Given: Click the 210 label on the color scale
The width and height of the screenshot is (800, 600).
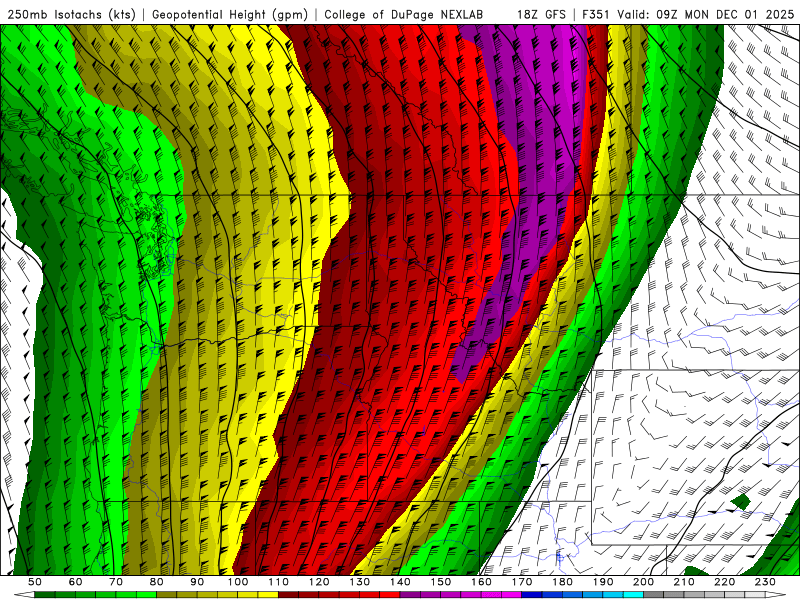Looking at the screenshot, I should tap(685, 582).
